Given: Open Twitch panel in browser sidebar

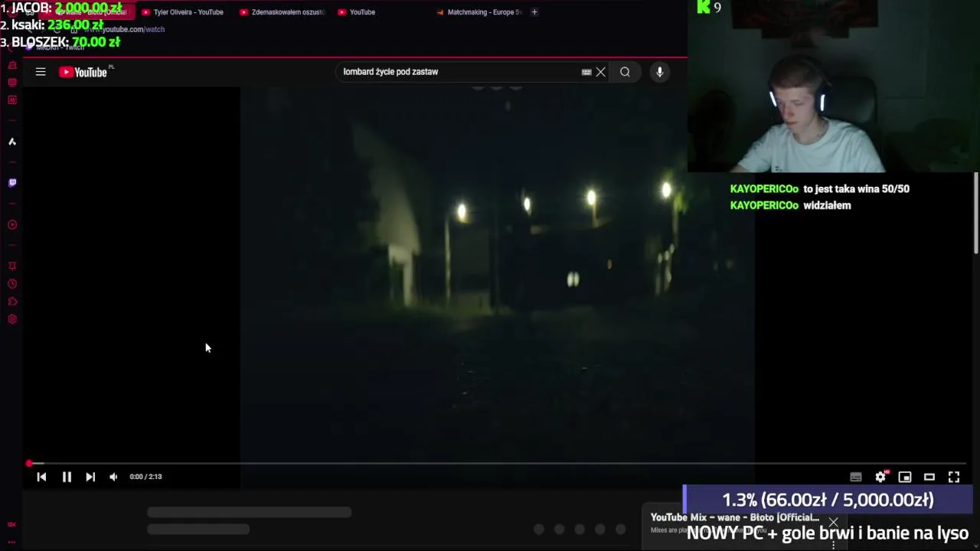Looking at the screenshot, I should click(12, 183).
